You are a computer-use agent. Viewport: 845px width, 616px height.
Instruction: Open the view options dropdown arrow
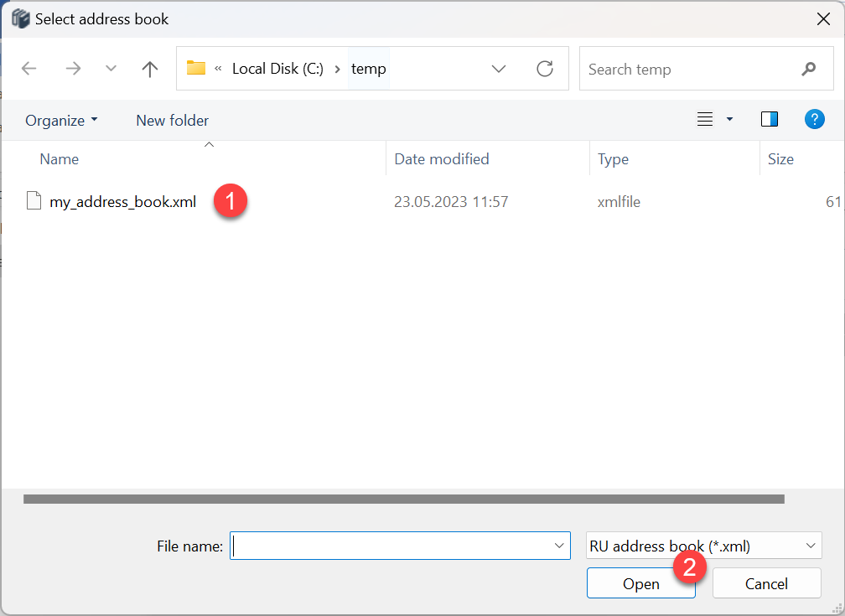pos(729,120)
